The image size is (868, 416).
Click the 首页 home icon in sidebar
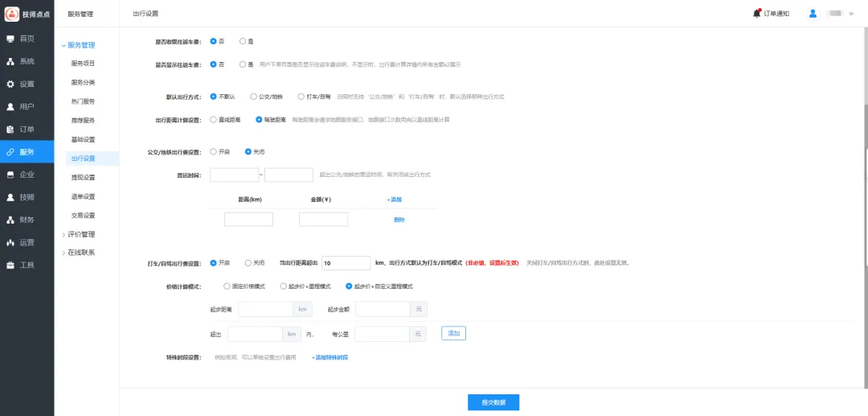click(x=10, y=39)
